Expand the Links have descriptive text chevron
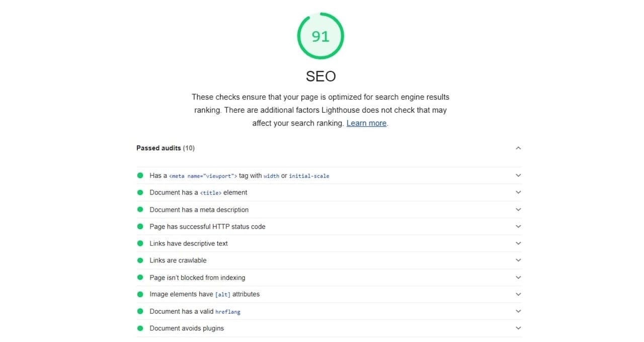The image size is (644, 342). coord(518,243)
